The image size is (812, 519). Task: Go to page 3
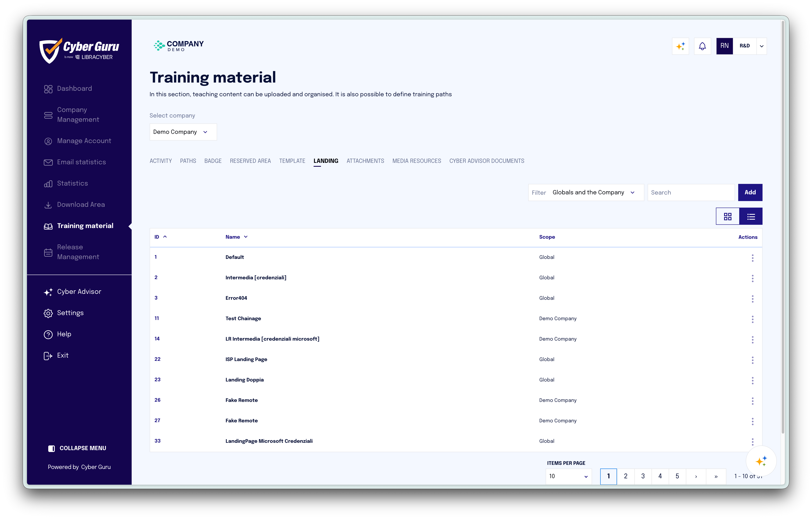tap(643, 476)
